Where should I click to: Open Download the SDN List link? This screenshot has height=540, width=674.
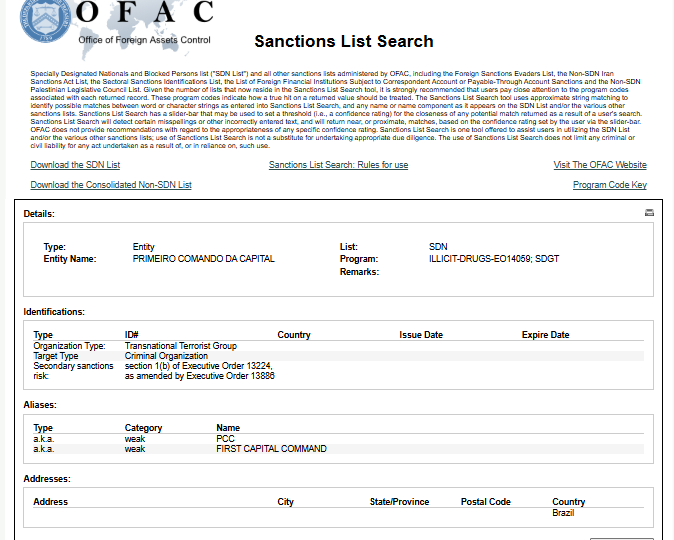[75, 165]
